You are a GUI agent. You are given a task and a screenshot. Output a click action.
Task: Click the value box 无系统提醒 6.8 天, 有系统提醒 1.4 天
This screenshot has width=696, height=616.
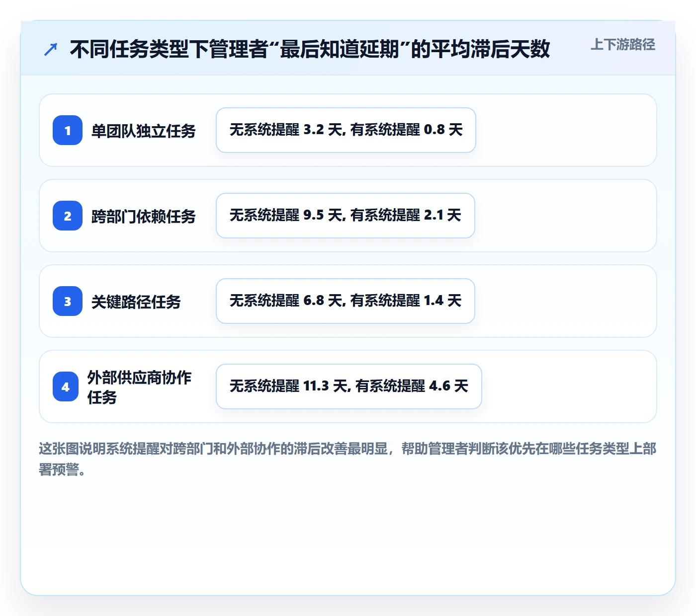point(346,301)
